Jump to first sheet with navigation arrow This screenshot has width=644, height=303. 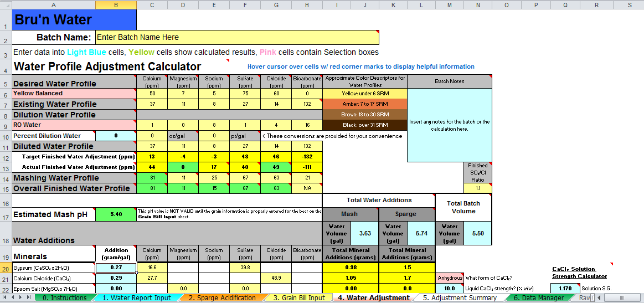coord(4,297)
